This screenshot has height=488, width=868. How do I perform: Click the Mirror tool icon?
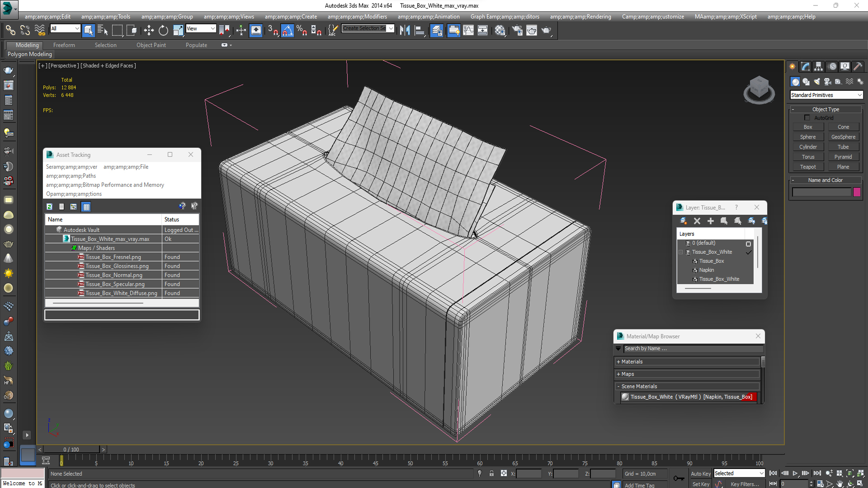(405, 30)
